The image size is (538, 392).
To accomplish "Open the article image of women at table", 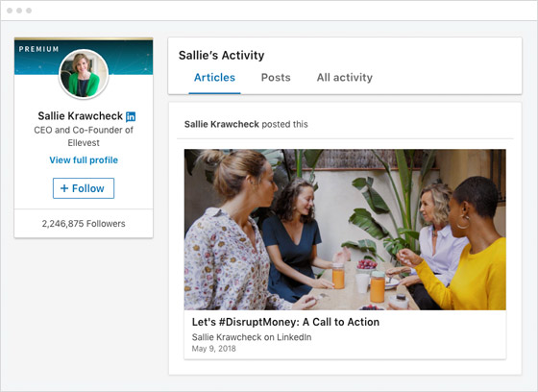I will [345, 230].
